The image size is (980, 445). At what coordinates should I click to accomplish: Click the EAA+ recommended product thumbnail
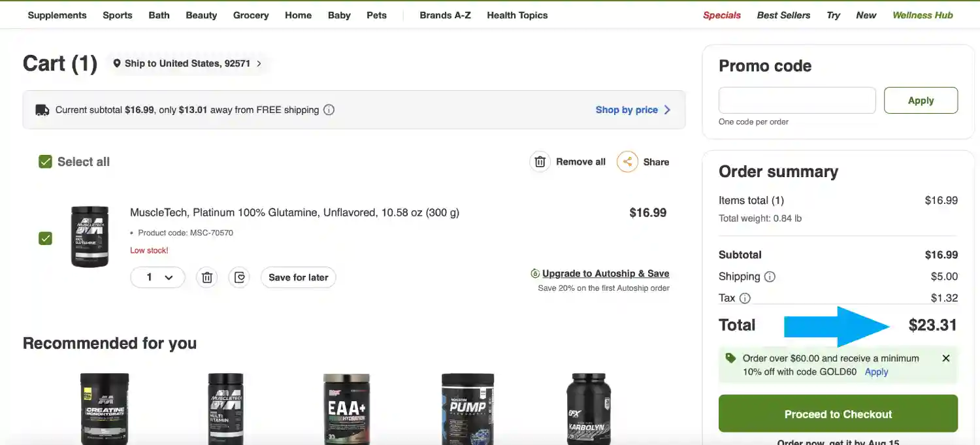point(347,408)
